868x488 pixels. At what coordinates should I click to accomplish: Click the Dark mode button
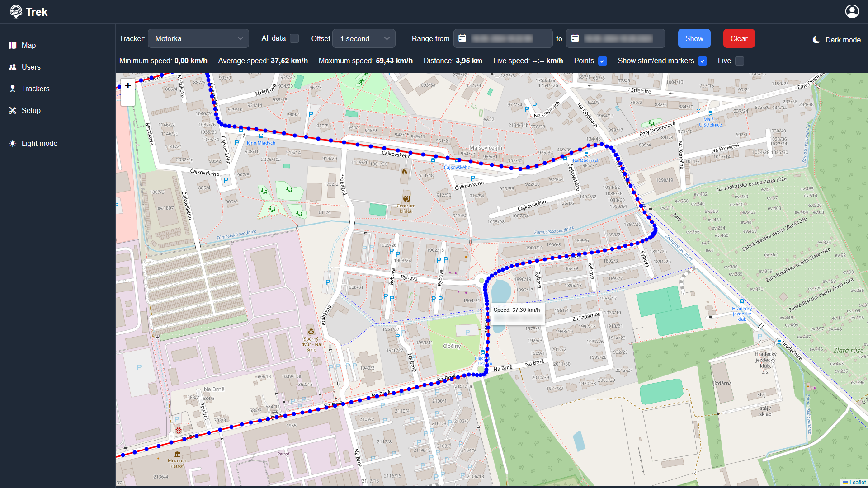coord(836,40)
